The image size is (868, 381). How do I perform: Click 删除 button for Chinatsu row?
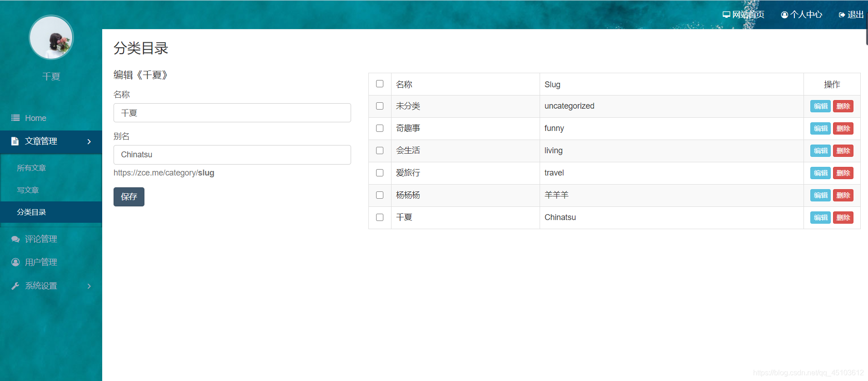pyautogui.click(x=843, y=217)
